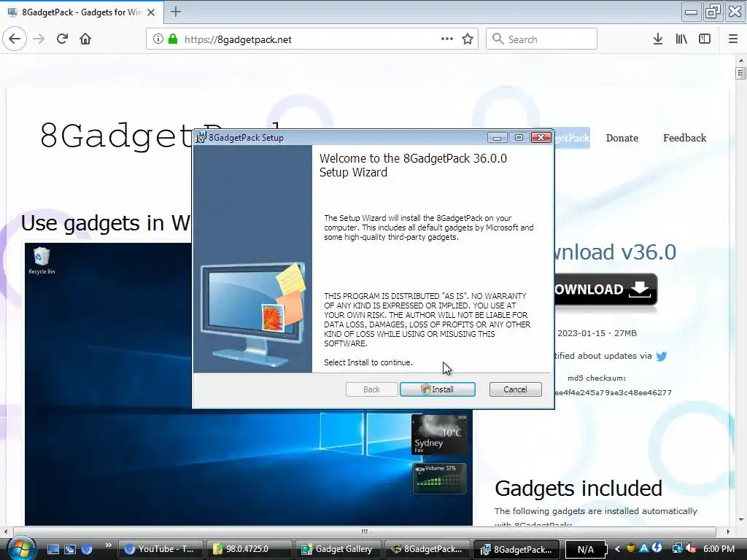The width and height of the screenshot is (747, 560).
Task: Switch to Gadget Gallery taskbar window
Action: (x=338, y=549)
